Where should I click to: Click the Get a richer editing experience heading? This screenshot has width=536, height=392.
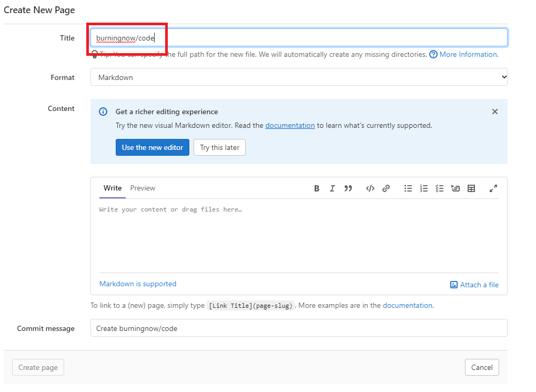point(167,112)
